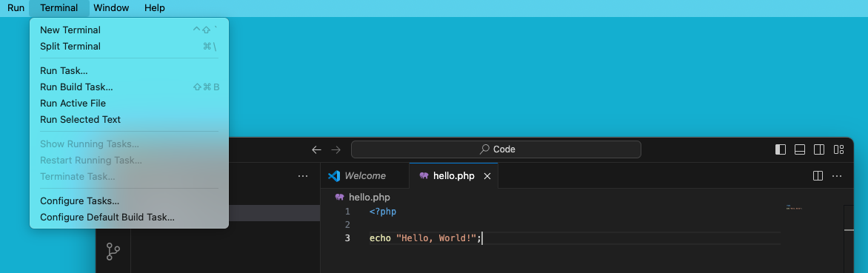868x273 pixels.
Task: Click the Code command center search box
Action: coord(496,149)
